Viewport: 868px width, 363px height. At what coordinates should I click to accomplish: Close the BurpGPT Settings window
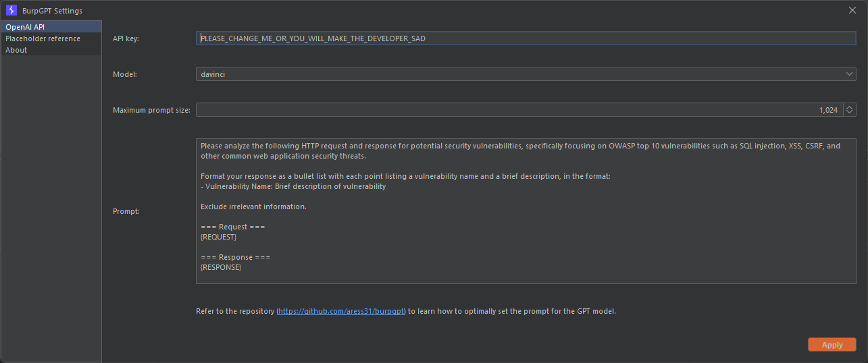[852, 9]
